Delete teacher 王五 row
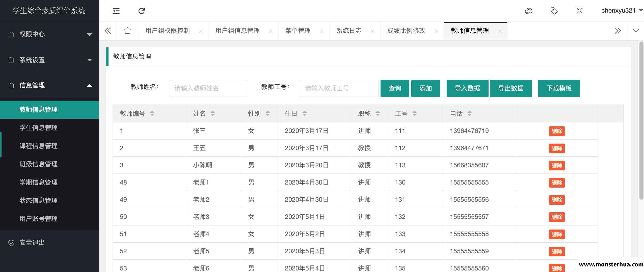644x272 pixels. click(557, 148)
